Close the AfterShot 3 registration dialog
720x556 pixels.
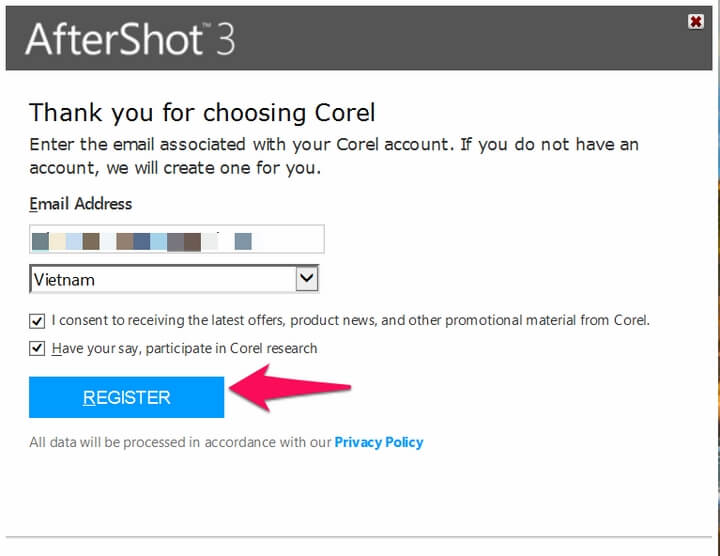[695, 21]
